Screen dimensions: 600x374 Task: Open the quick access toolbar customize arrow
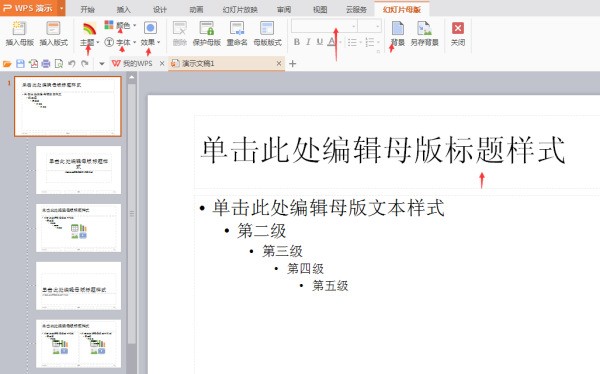101,64
